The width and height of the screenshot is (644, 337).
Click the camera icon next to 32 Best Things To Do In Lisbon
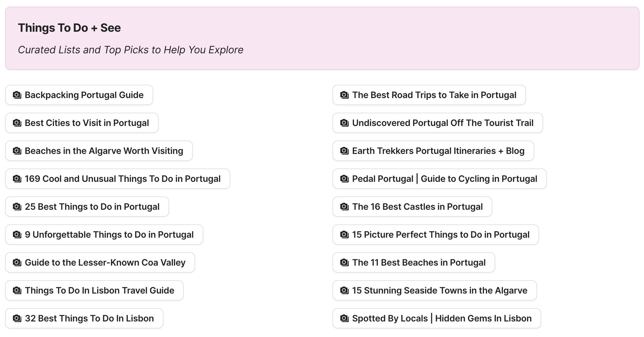(16, 318)
